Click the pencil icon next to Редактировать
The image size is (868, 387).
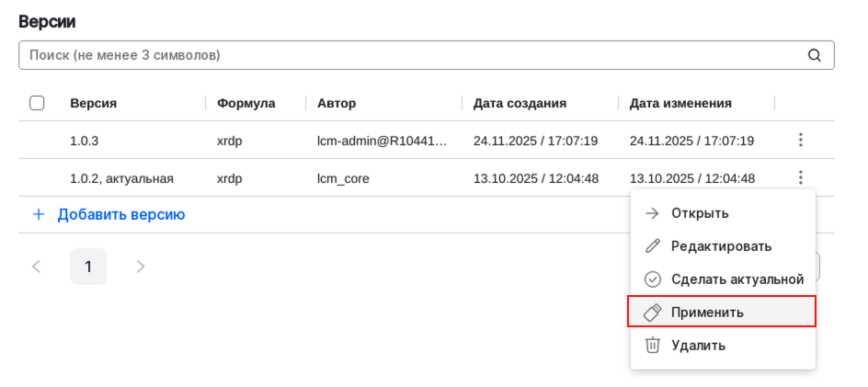[x=653, y=246]
